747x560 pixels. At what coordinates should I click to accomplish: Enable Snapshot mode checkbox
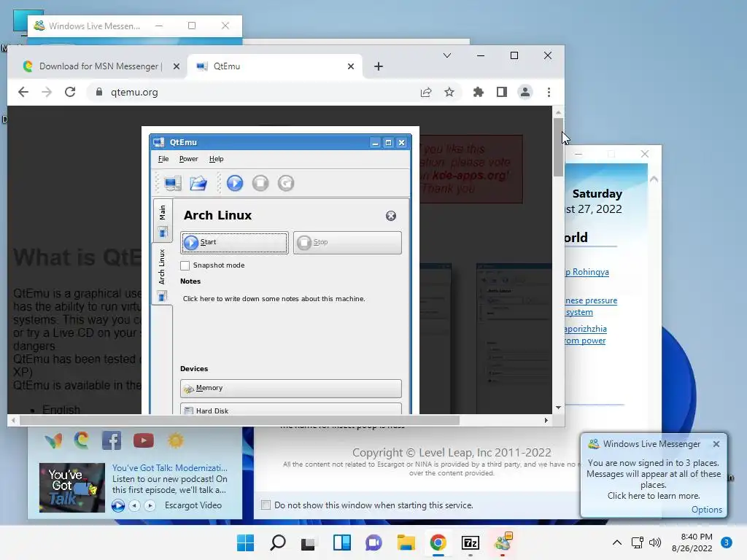185,265
